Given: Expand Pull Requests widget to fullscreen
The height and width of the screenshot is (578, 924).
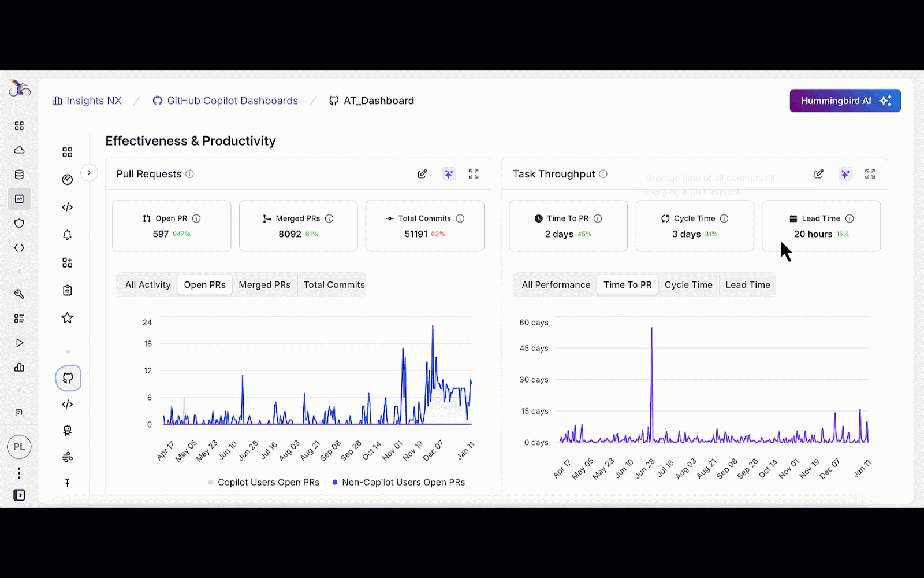Looking at the screenshot, I should click(474, 174).
